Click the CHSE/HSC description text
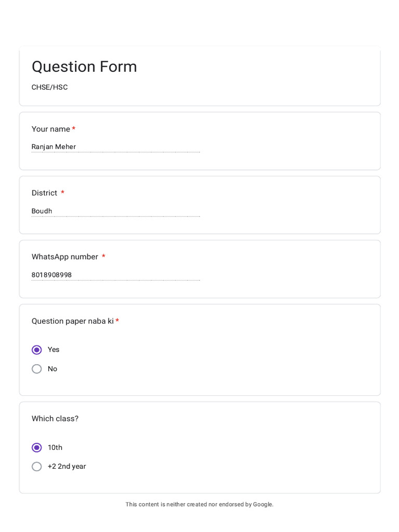The height and width of the screenshot is (532, 399). click(49, 87)
